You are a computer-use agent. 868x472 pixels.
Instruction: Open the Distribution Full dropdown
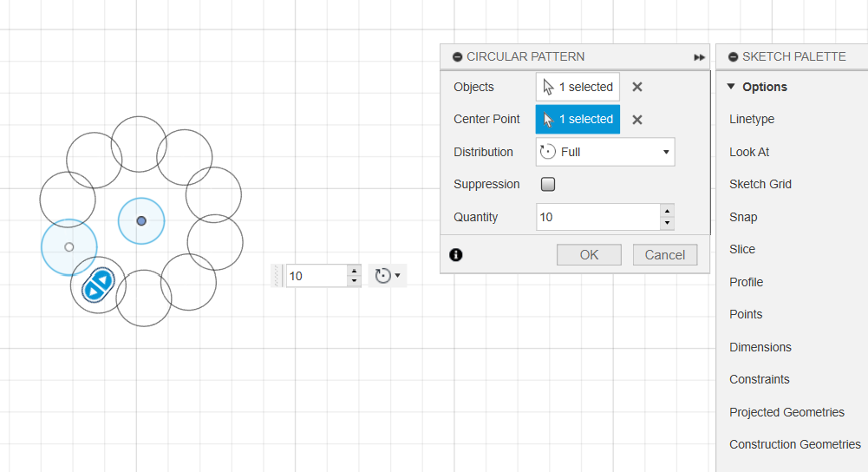(x=605, y=152)
